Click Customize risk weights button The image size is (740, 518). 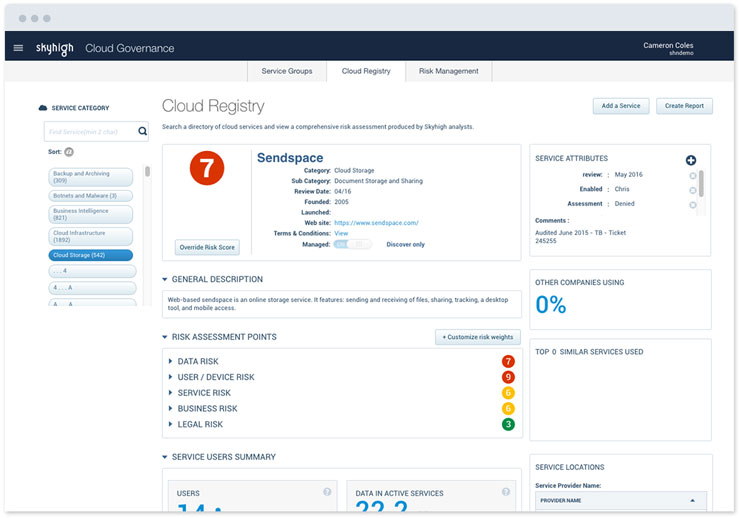pyautogui.click(x=478, y=337)
